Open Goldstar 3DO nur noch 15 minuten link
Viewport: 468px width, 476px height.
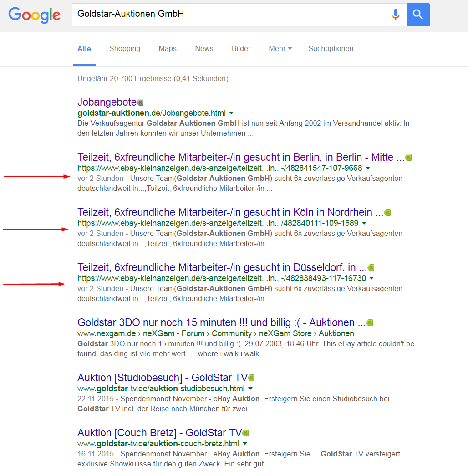[x=222, y=322]
